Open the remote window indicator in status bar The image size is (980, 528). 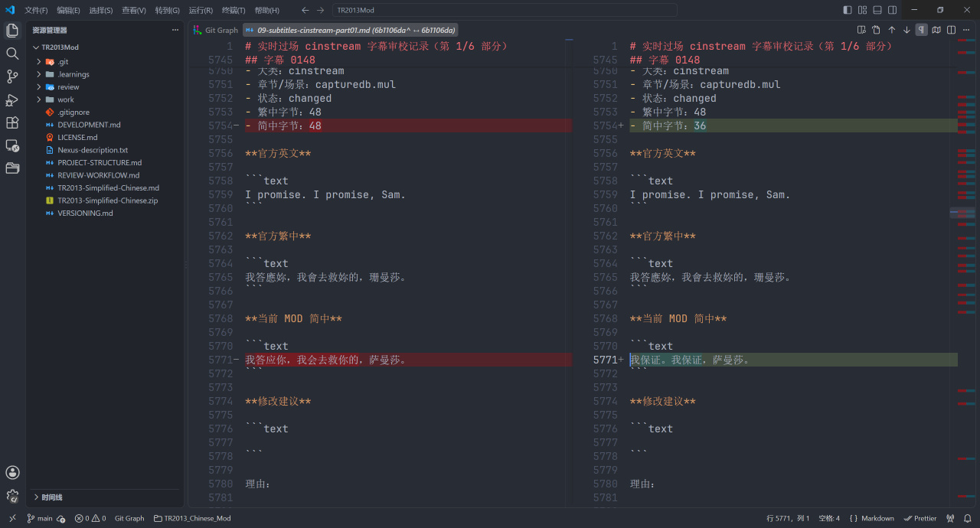coord(12,518)
